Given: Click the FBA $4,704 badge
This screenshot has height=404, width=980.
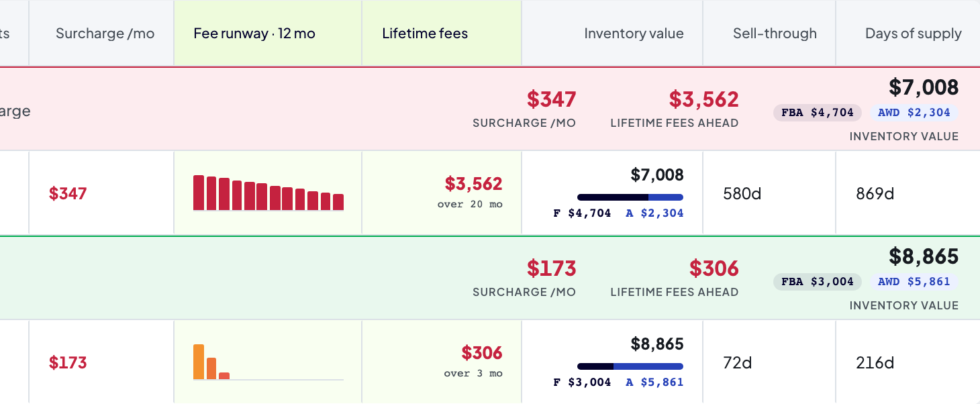Looking at the screenshot, I should (x=818, y=113).
